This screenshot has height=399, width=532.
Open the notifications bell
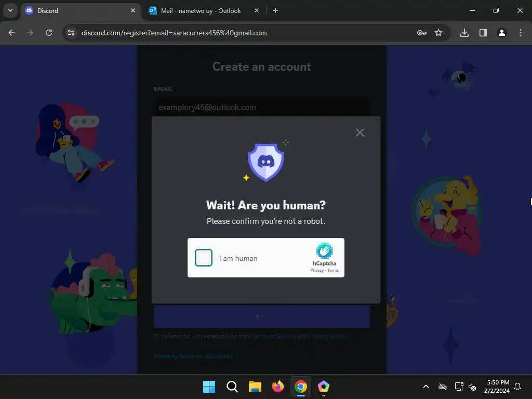(x=517, y=387)
